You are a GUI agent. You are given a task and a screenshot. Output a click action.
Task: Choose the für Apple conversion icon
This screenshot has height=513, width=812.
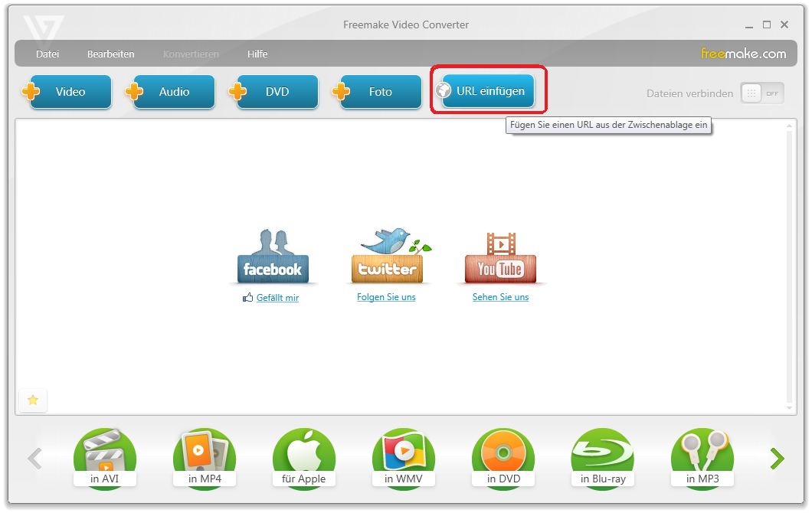[303, 459]
